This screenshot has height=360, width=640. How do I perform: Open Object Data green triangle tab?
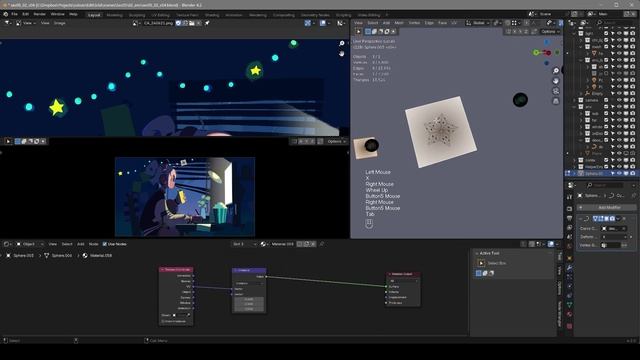pyautogui.click(x=569, y=304)
